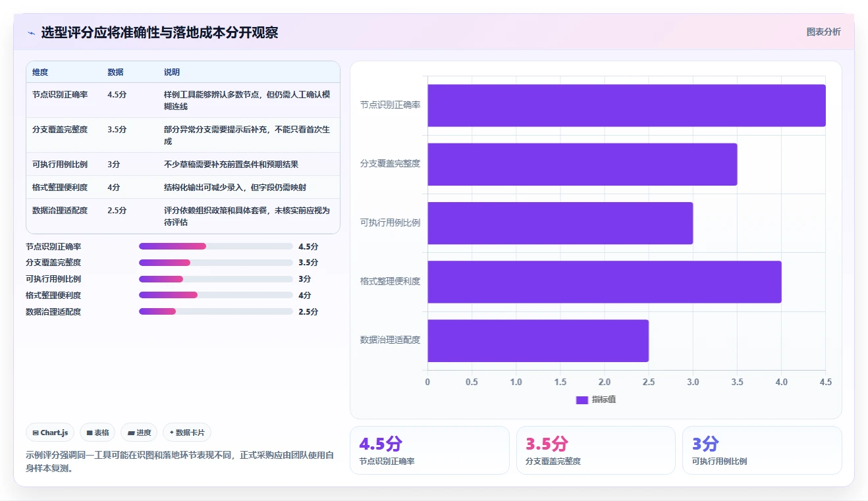Click the 3.5分 data card

pyautogui.click(x=596, y=450)
